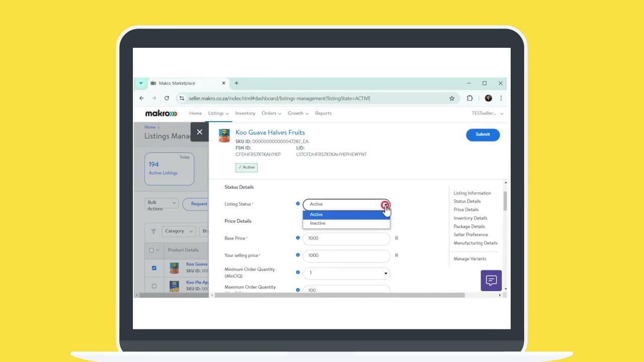Click the Koo Guava product image in header
Viewport: 644px width, 362px height.
click(x=224, y=135)
